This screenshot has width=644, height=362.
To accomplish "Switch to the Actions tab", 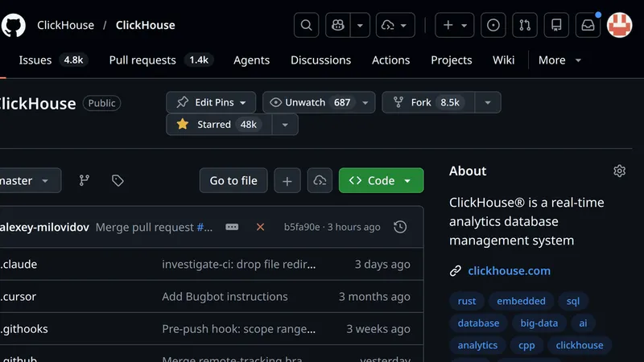I will [390, 60].
